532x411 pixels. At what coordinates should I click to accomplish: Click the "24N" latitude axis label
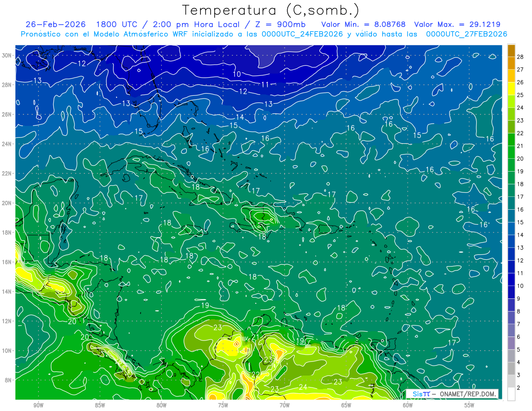pyautogui.click(x=8, y=144)
